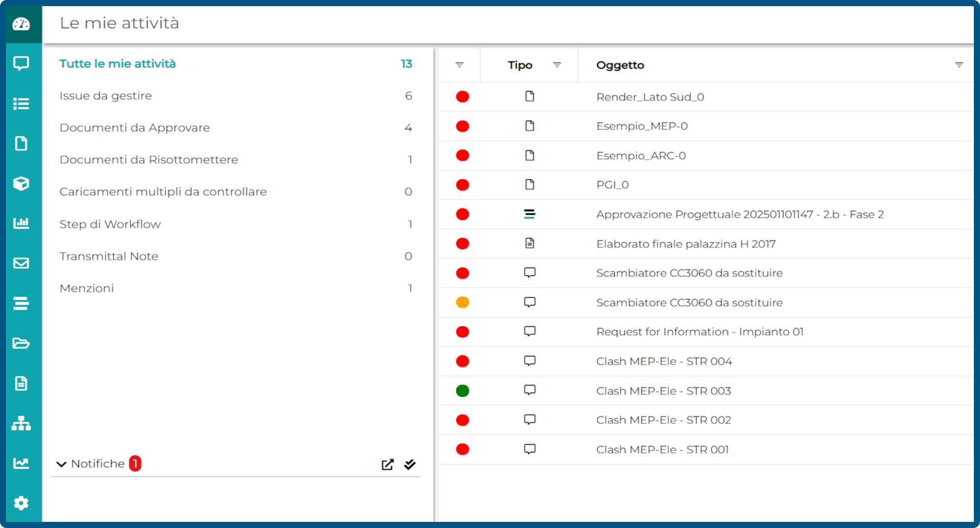Open the Tipo column filter
This screenshot has height=528, width=980.
click(x=557, y=65)
